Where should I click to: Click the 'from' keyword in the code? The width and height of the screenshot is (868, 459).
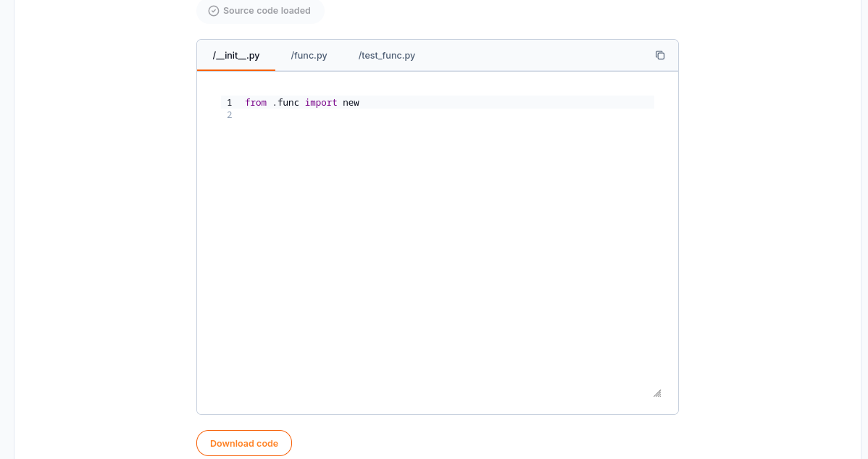(256, 102)
